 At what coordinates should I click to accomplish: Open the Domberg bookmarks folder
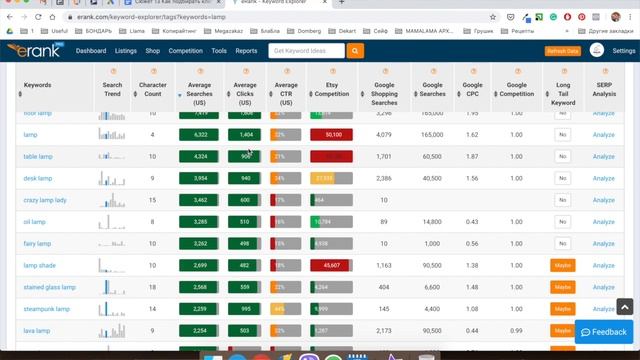point(304,31)
